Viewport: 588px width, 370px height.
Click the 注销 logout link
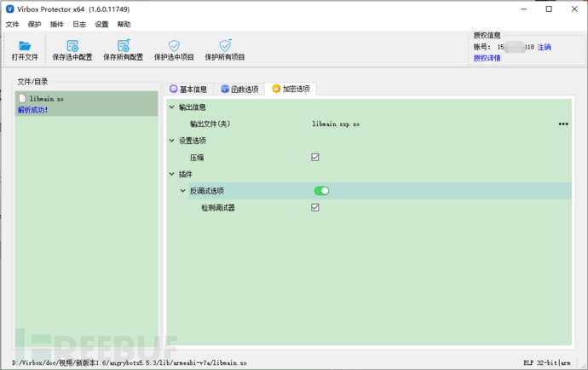[545, 47]
